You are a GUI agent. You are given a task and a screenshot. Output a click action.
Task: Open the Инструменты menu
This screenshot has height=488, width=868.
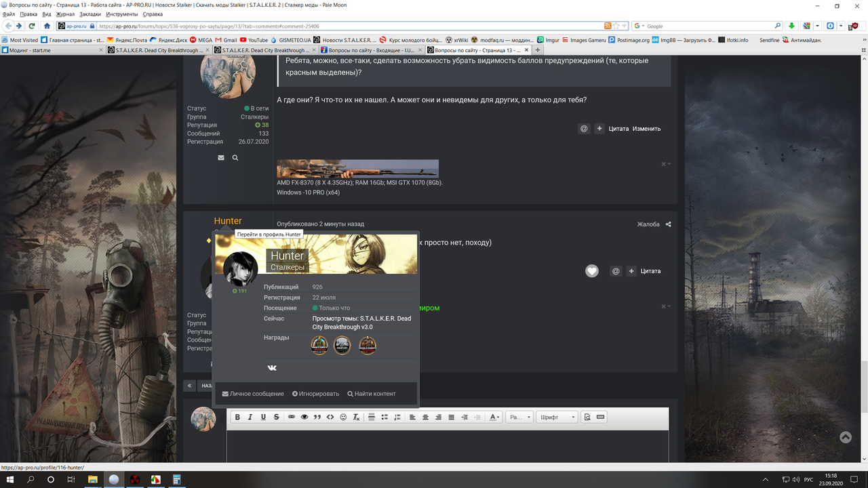[x=122, y=14]
